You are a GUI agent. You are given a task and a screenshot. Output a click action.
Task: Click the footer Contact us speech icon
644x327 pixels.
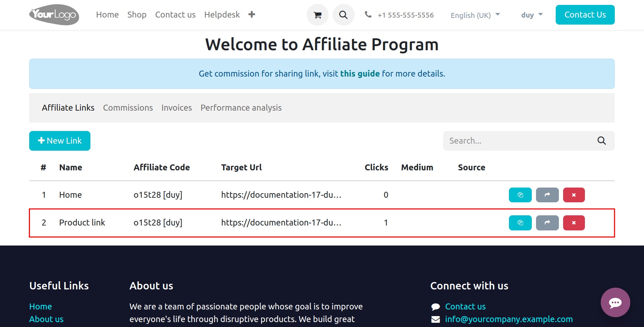(x=435, y=307)
